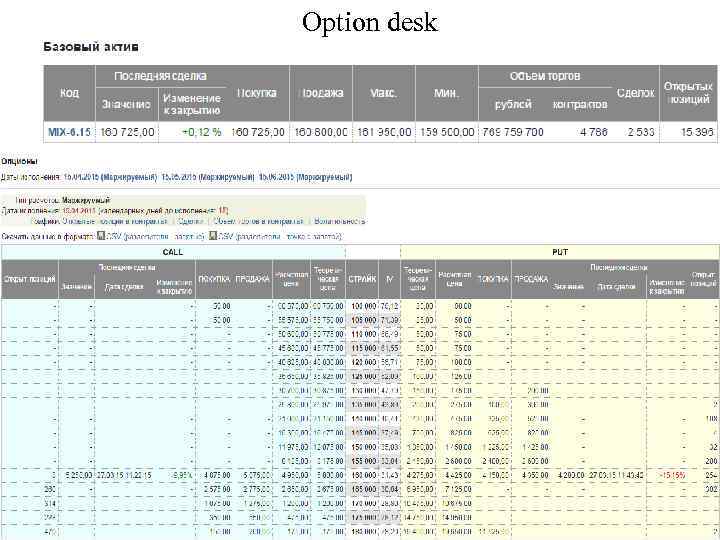The height and width of the screenshot is (540, 720).
Task: Select the 15.04.2015 expiration date link
Action: [110, 177]
